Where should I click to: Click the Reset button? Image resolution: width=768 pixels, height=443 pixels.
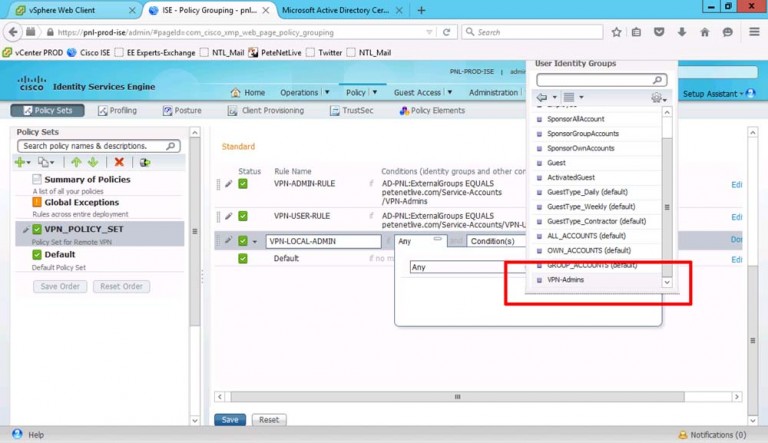coord(269,419)
